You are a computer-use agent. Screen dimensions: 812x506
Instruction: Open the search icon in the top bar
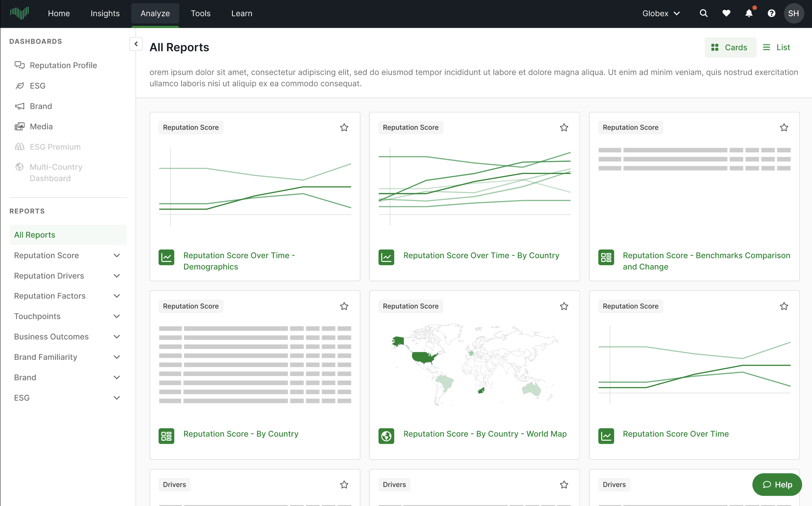click(x=703, y=13)
